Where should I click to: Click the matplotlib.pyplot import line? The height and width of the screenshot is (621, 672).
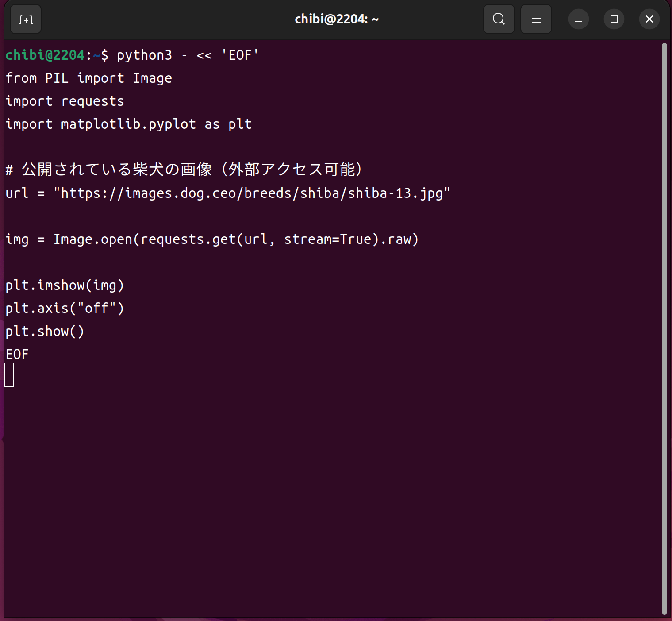click(128, 124)
